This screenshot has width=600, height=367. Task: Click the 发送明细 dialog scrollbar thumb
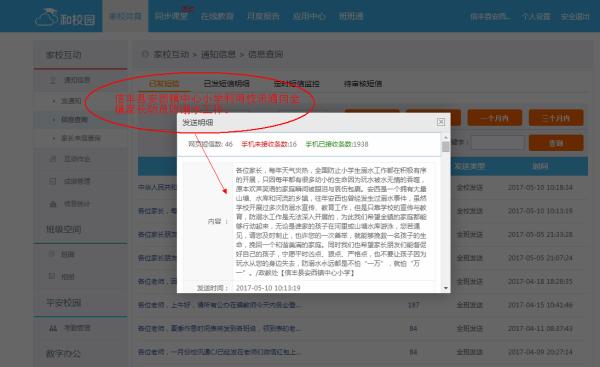pos(445,147)
